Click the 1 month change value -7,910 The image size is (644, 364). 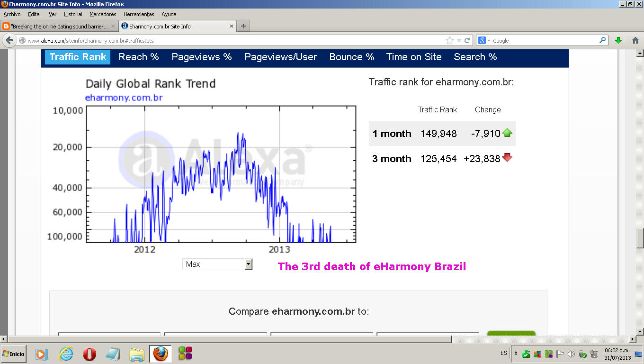486,134
